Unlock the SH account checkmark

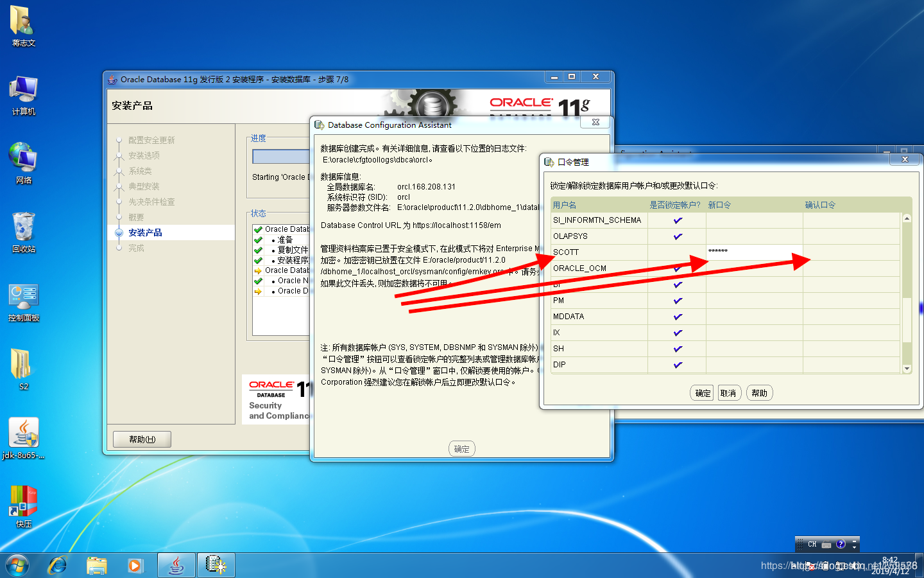[677, 349]
